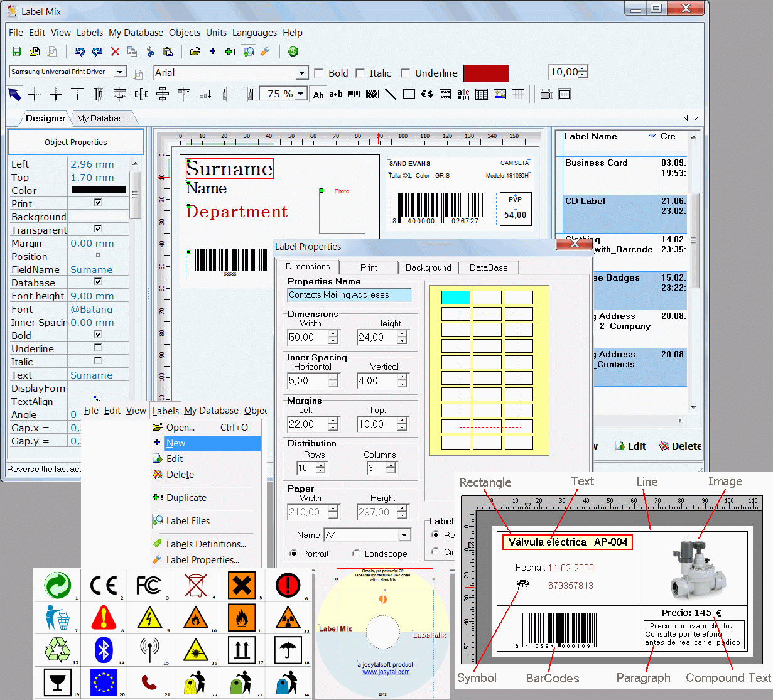Viewport: 773px width, 700px height.
Task: Select the Portrait radio button
Action: 294,554
